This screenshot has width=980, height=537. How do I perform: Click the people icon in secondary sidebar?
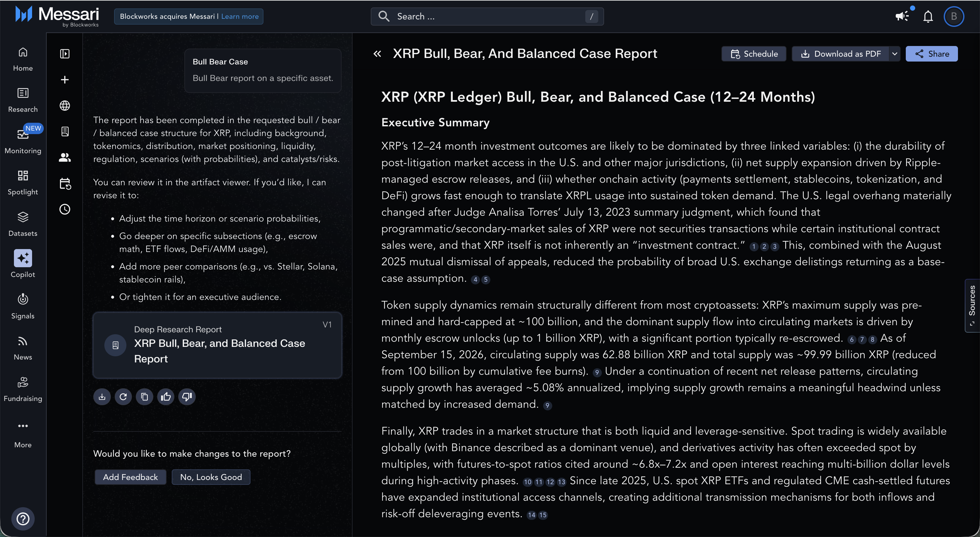[65, 157]
